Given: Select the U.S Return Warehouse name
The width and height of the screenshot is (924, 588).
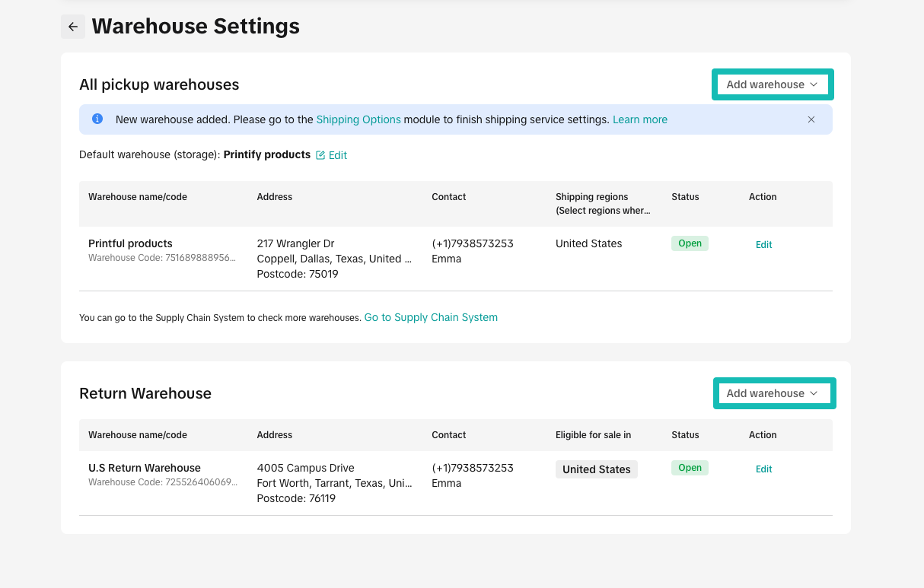Looking at the screenshot, I should coord(145,468).
